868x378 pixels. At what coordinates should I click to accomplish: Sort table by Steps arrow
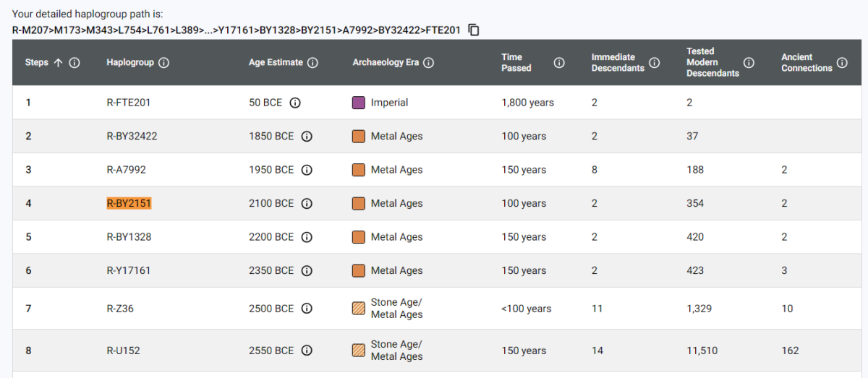pos(59,63)
